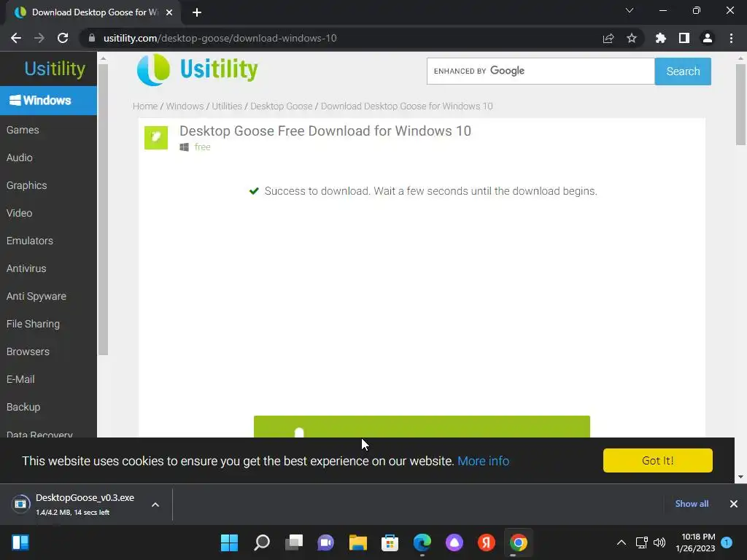Viewport: 747px width, 560px height.
Task: Open the Extensions puzzle icon
Action: 661,38
